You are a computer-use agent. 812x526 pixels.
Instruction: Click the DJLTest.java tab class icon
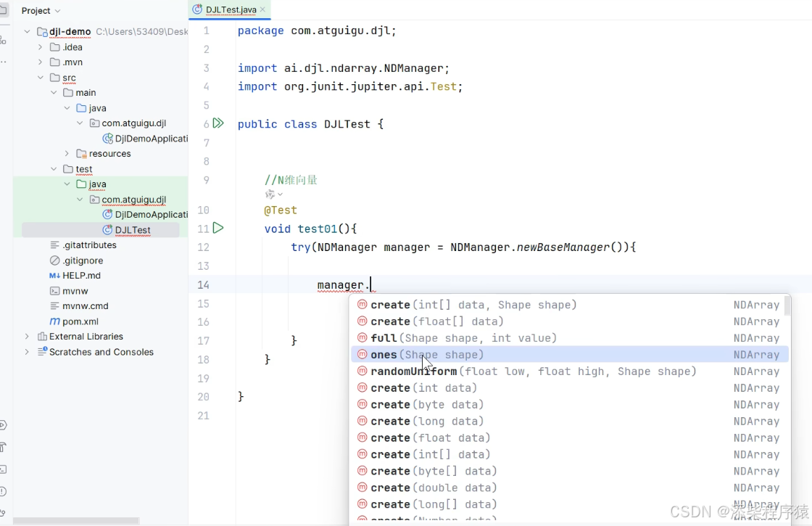coord(196,9)
